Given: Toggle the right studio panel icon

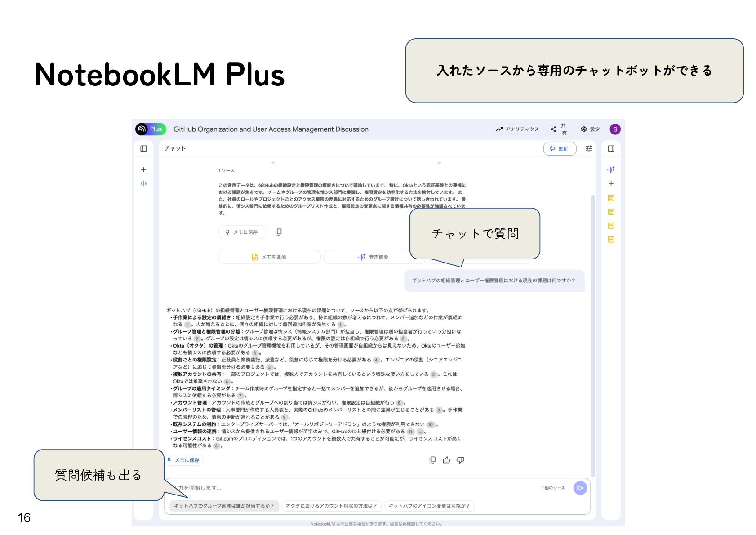Looking at the screenshot, I should click(x=611, y=148).
